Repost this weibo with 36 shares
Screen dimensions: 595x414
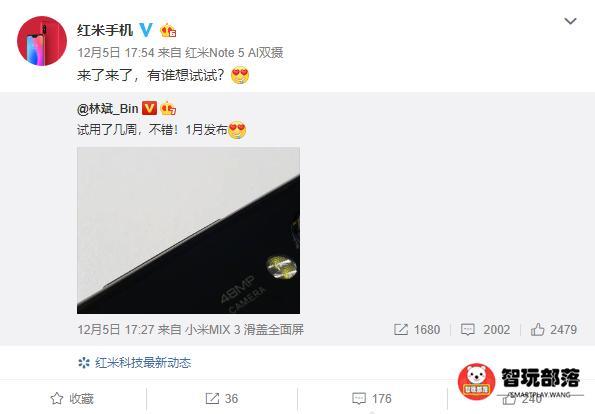[x=222, y=398]
